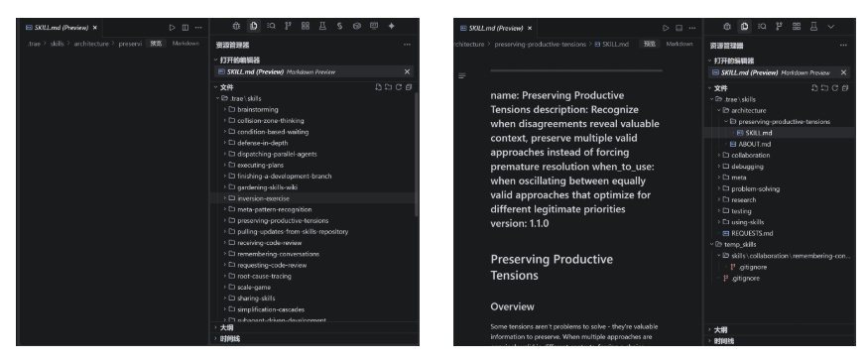Open the search panel icon in right window

[762, 26]
